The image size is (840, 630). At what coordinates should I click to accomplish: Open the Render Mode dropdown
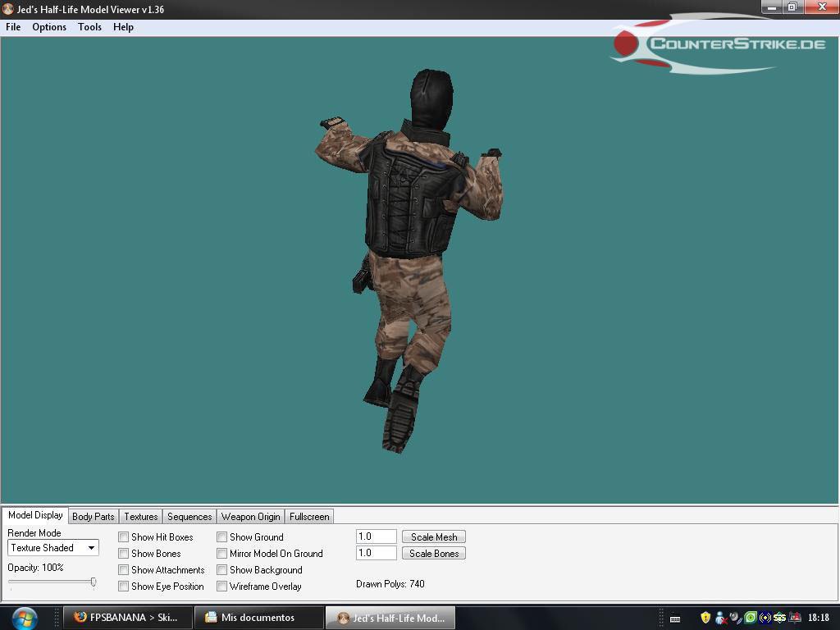click(53, 548)
